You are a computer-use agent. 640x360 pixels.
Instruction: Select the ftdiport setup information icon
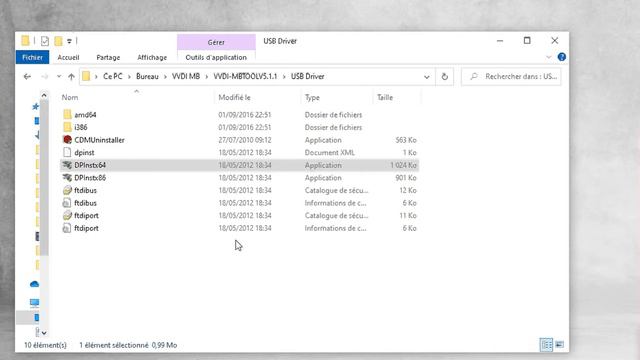click(x=67, y=229)
